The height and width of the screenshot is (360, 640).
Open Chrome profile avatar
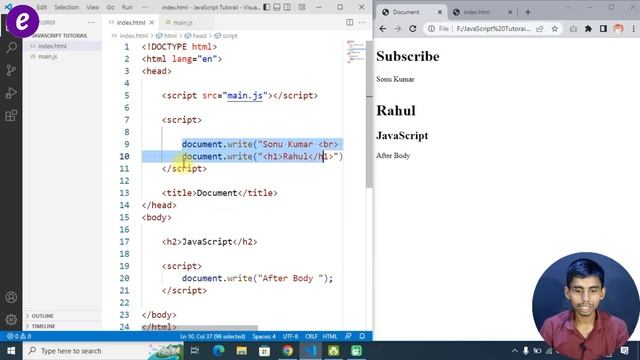coord(618,29)
